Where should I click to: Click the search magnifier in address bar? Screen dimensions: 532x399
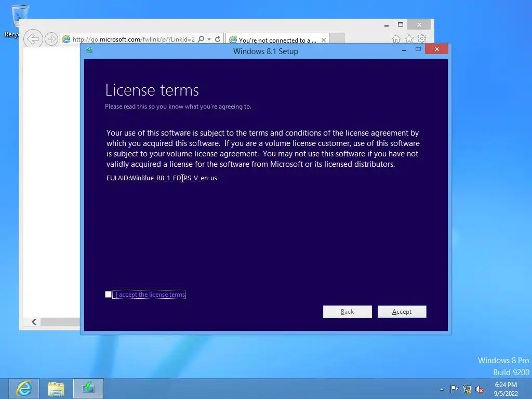201,39
